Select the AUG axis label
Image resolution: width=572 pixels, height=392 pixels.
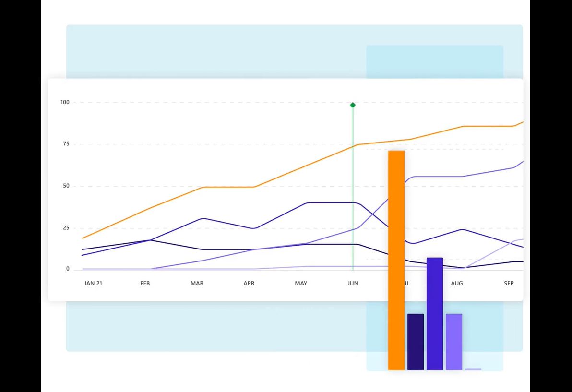click(x=457, y=283)
